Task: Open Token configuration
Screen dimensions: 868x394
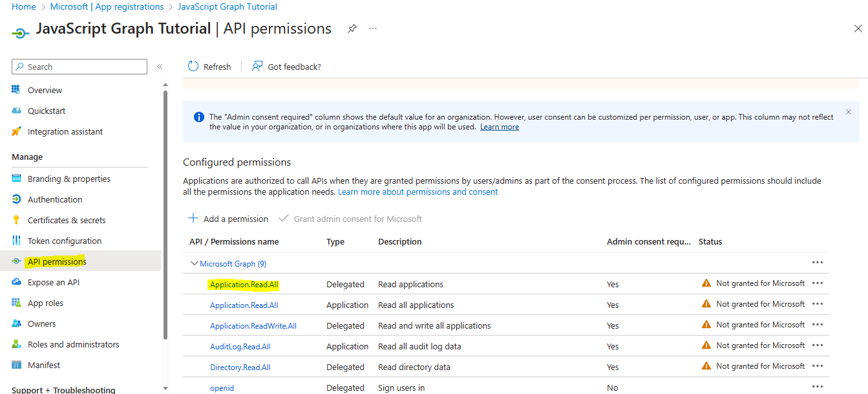Action: [65, 241]
